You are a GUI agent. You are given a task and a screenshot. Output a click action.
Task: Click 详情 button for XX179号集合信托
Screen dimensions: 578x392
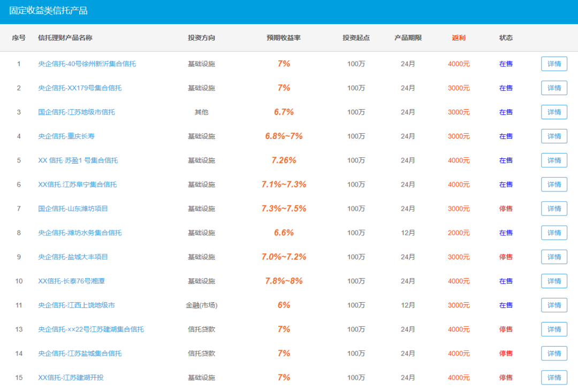click(554, 88)
